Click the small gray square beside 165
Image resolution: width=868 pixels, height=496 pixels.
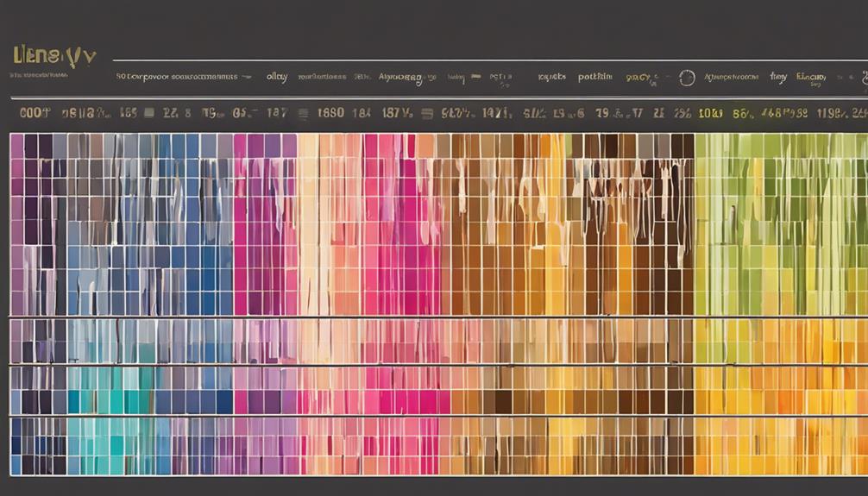[149, 112]
